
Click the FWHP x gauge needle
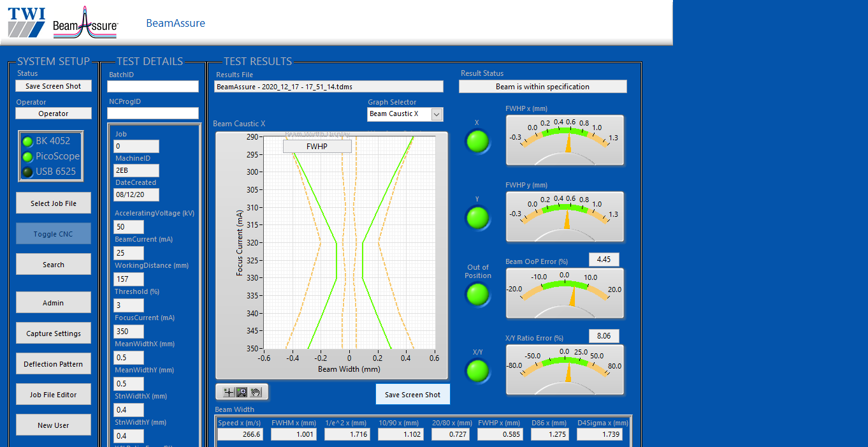pyautogui.click(x=568, y=143)
